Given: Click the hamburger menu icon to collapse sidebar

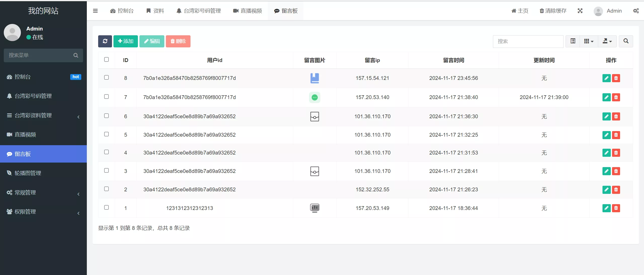Looking at the screenshot, I should click(95, 11).
